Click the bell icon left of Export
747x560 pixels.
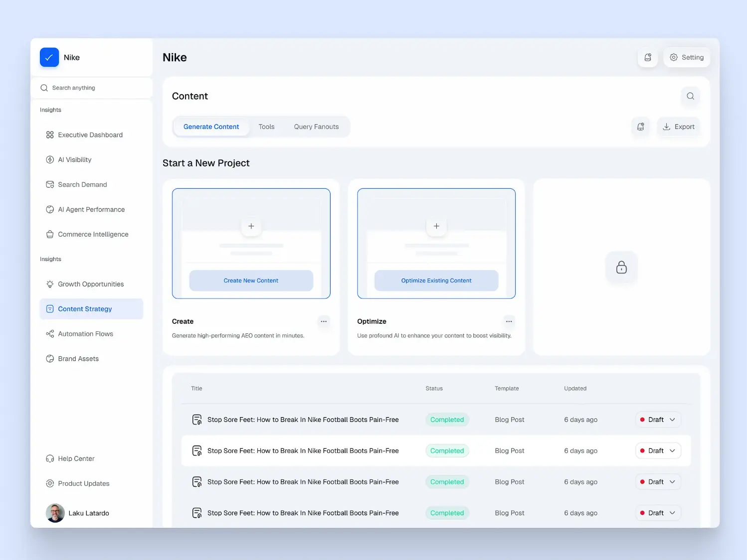click(x=641, y=127)
